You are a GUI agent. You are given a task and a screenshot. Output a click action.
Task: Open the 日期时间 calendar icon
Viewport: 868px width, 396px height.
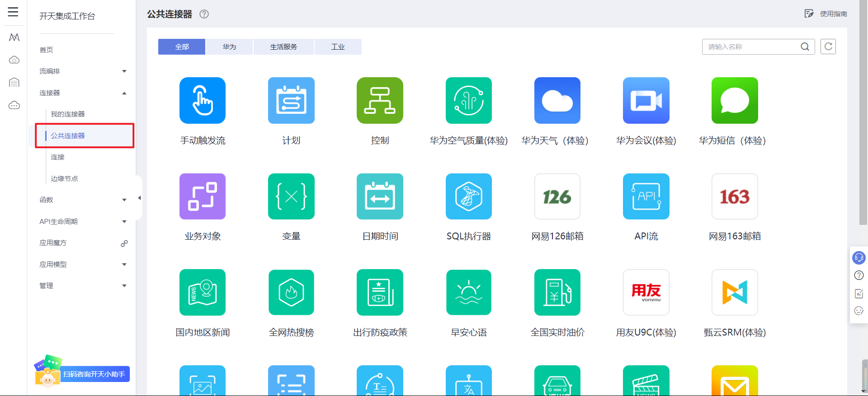coord(380,196)
